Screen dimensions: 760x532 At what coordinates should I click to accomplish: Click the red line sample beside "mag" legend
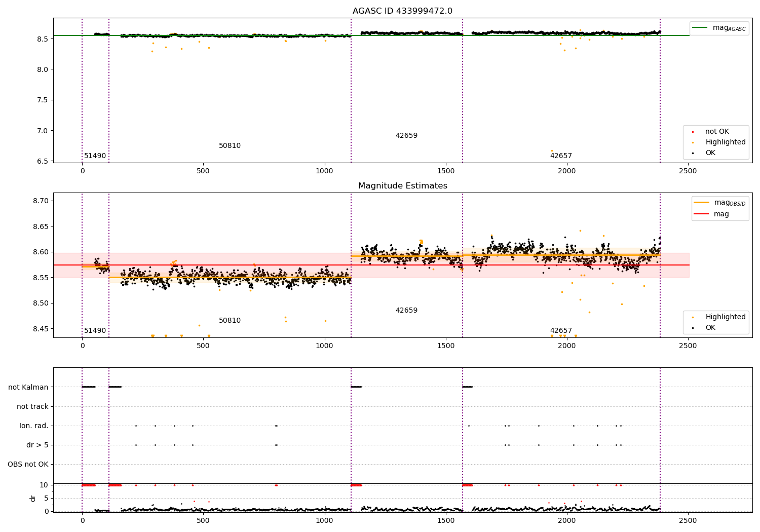[702, 214]
